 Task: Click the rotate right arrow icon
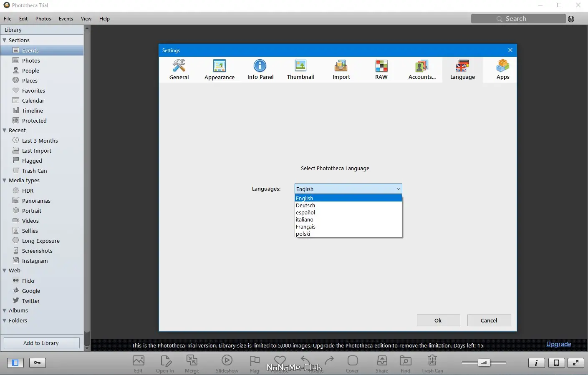tap(329, 360)
